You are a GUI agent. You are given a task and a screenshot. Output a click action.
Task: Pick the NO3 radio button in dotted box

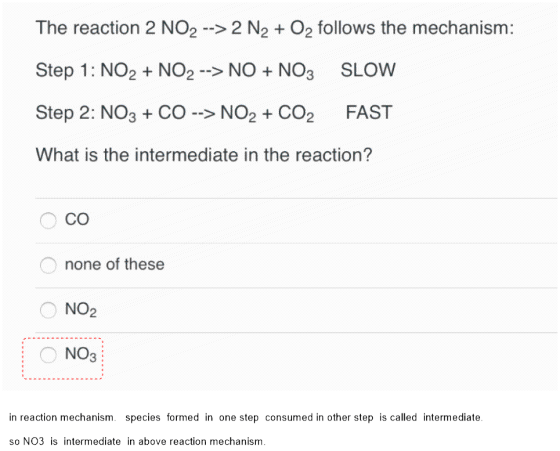click(48, 355)
